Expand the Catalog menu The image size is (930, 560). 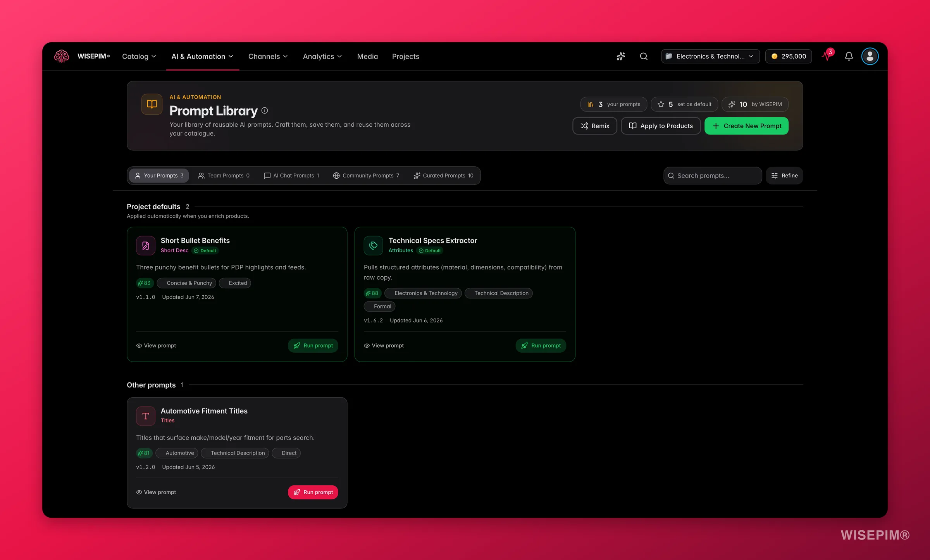point(139,56)
